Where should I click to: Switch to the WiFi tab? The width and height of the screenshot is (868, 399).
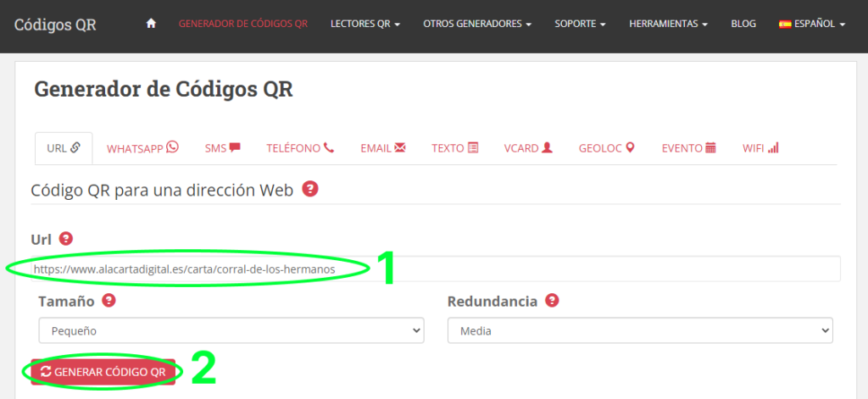pos(760,148)
